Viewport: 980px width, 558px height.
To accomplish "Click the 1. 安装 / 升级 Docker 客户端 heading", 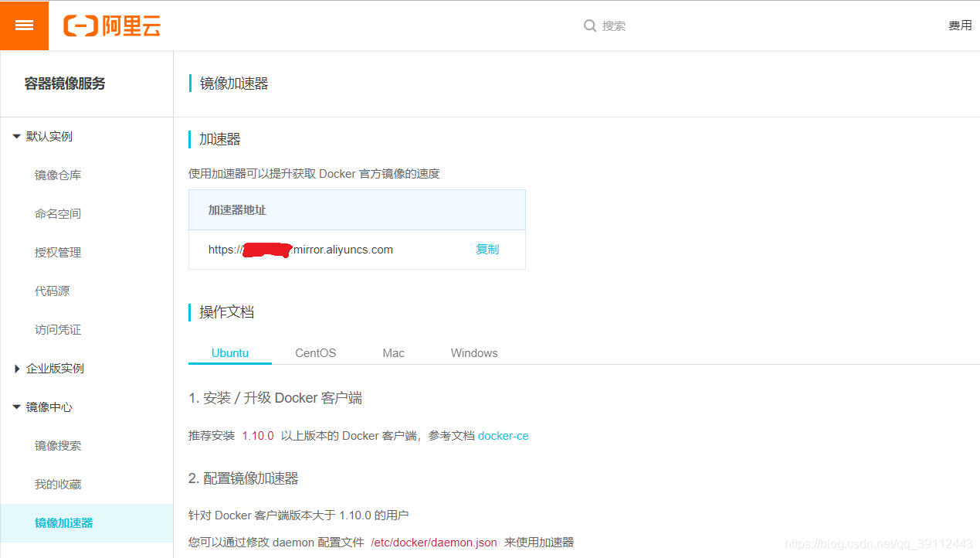I will 276,398.
